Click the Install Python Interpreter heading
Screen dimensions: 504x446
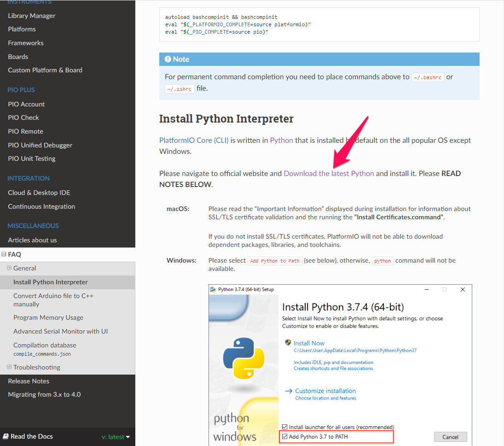pos(226,119)
